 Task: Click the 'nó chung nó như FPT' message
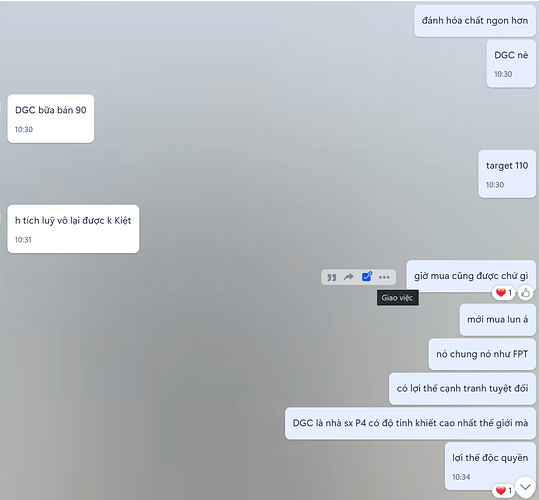482,354
